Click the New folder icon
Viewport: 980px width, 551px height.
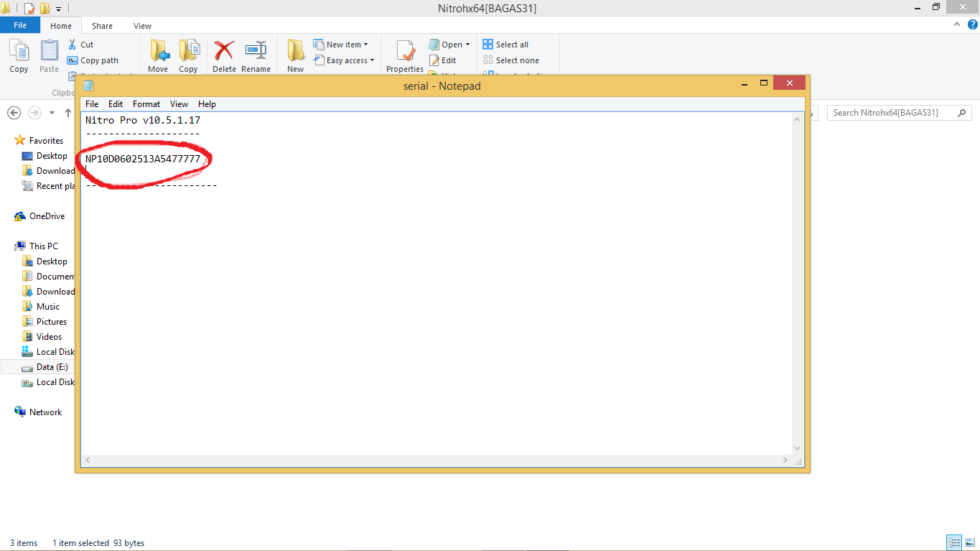coord(295,51)
